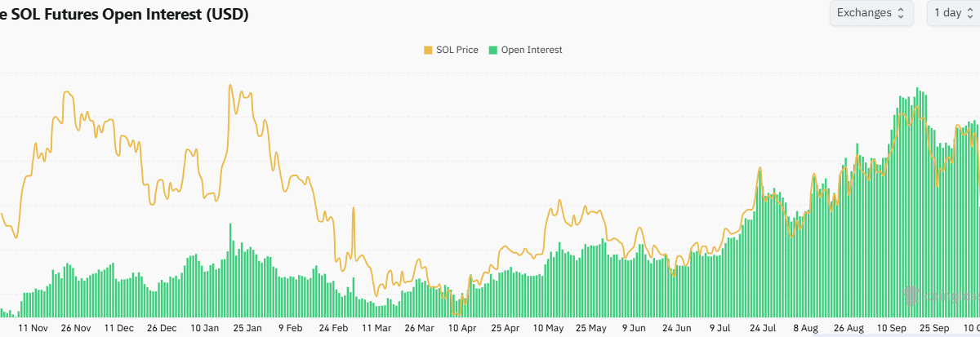The height and width of the screenshot is (337, 980).
Task: Click the SOL Futures Open Interest title
Action: tap(122, 15)
